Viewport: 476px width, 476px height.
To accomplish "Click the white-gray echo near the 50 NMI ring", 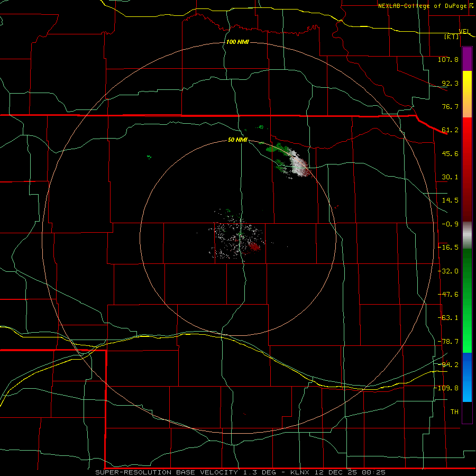I will (x=299, y=164).
